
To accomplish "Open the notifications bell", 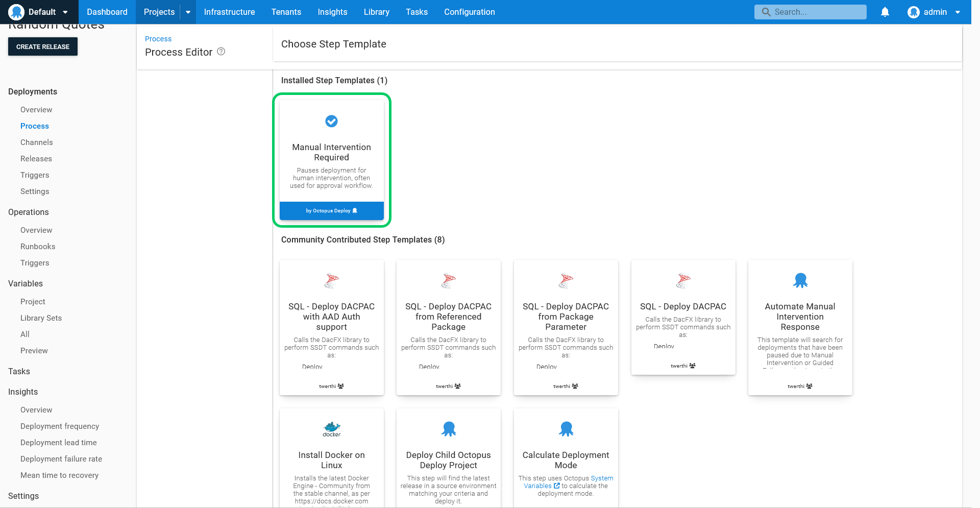I will tap(885, 12).
